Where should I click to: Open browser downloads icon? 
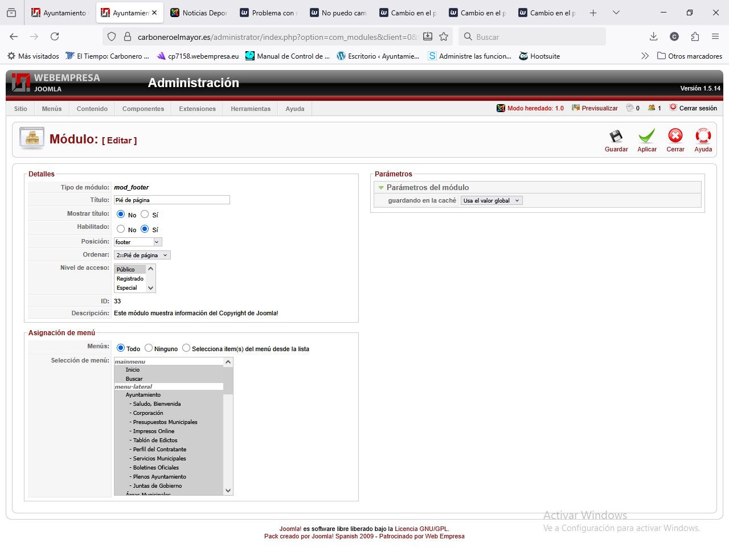(x=653, y=36)
